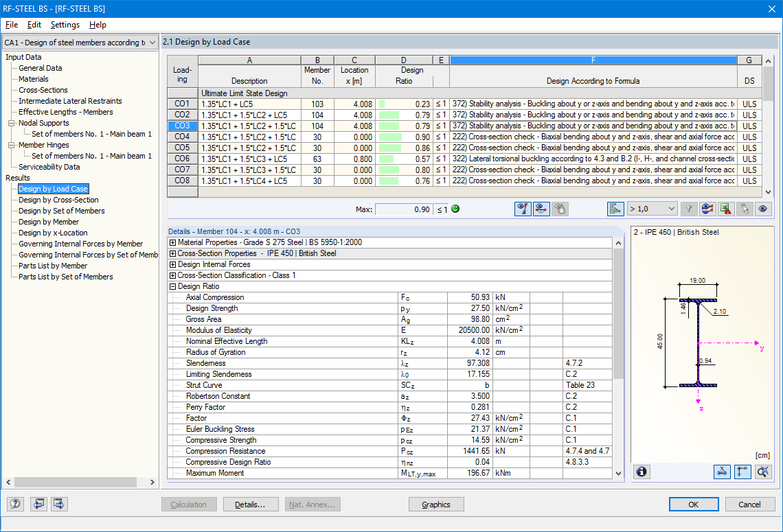Open the Settings menu
Image resolution: width=783 pixels, height=532 pixels.
pyautogui.click(x=65, y=25)
